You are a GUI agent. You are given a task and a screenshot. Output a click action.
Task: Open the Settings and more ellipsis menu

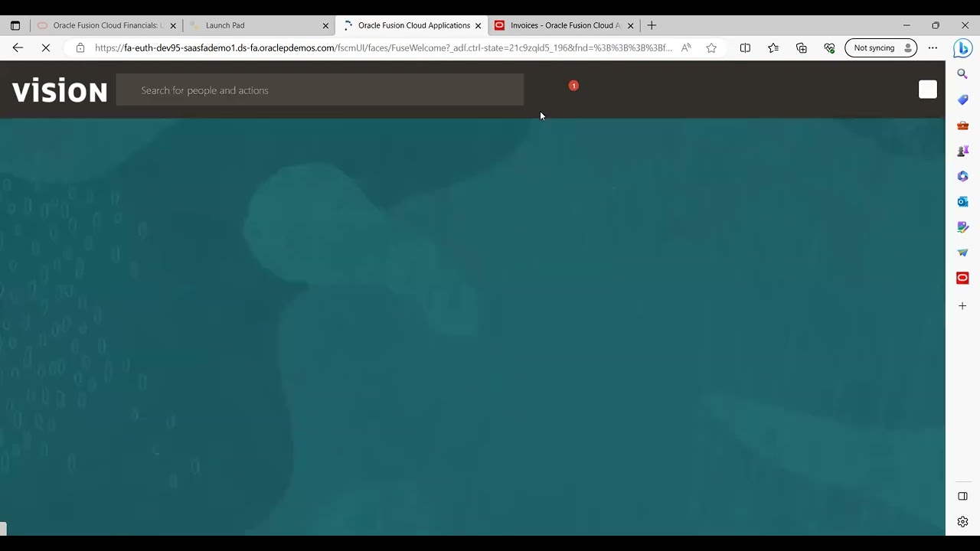pyautogui.click(x=933, y=47)
